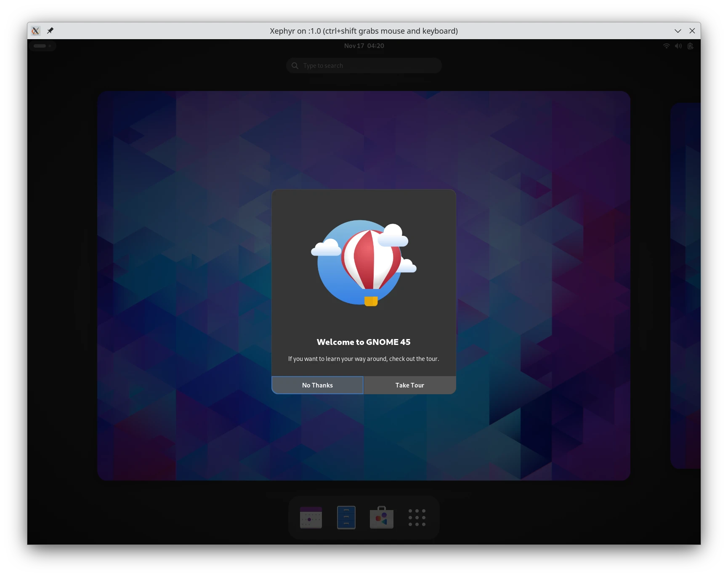
Task: Click the Wi-Fi status icon
Action: (666, 46)
